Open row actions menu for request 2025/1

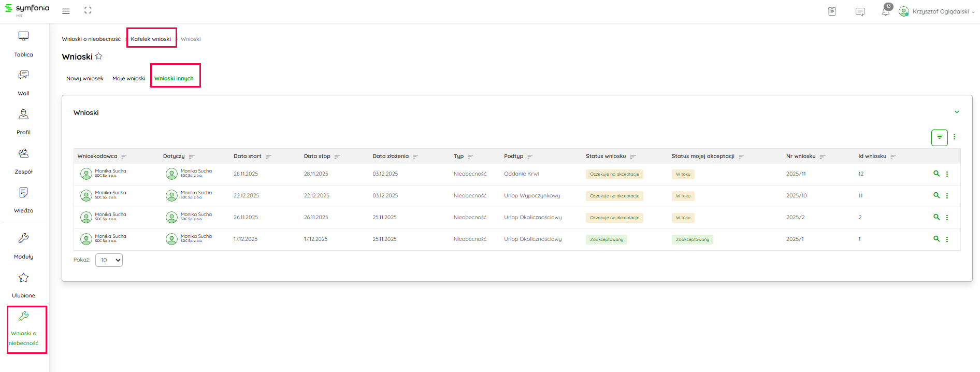point(947,239)
